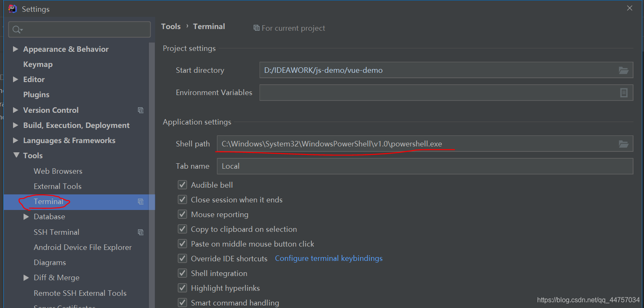Viewport: 644px width, 308px height.
Task: Toggle the Audible bell checkbox
Action: [182, 185]
